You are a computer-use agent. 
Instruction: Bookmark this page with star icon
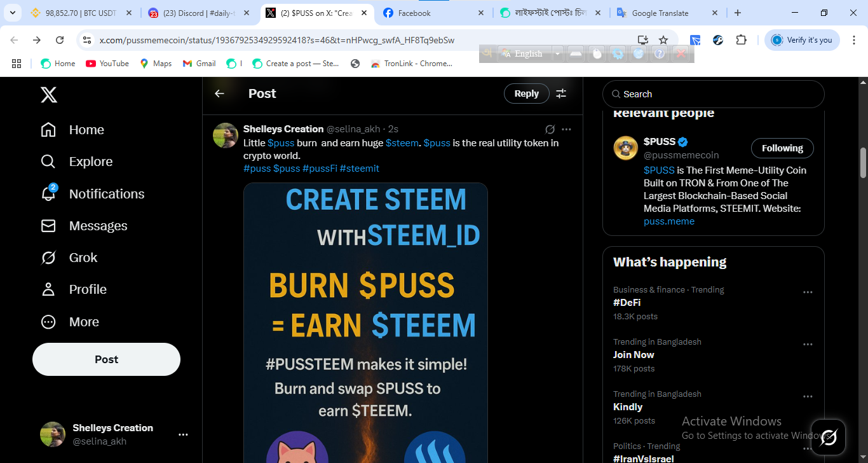tap(663, 40)
